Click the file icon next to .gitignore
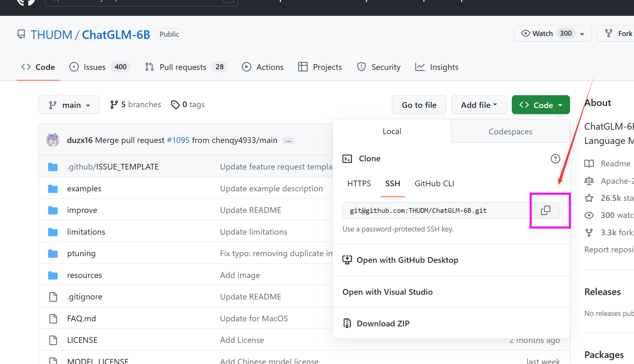 click(53, 297)
